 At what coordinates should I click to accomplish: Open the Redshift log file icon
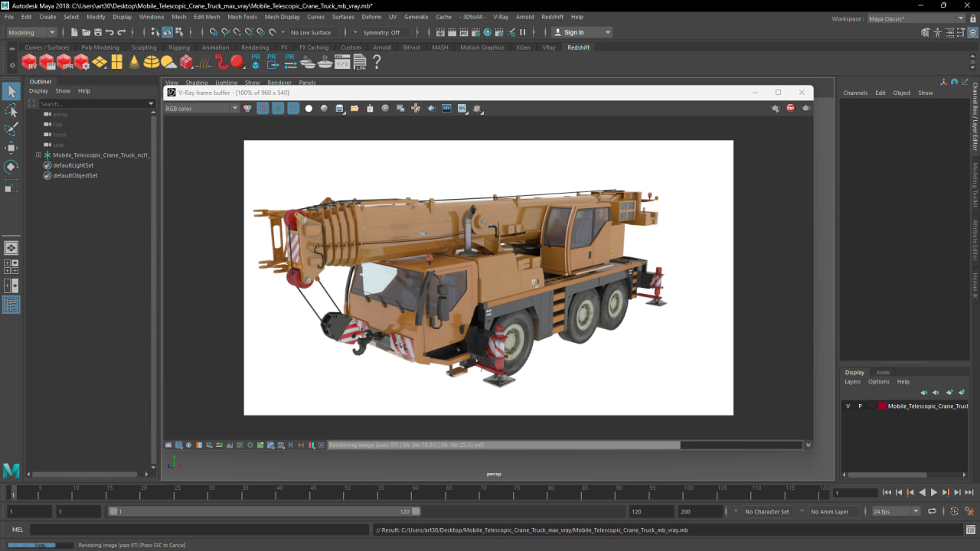(x=360, y=62)
